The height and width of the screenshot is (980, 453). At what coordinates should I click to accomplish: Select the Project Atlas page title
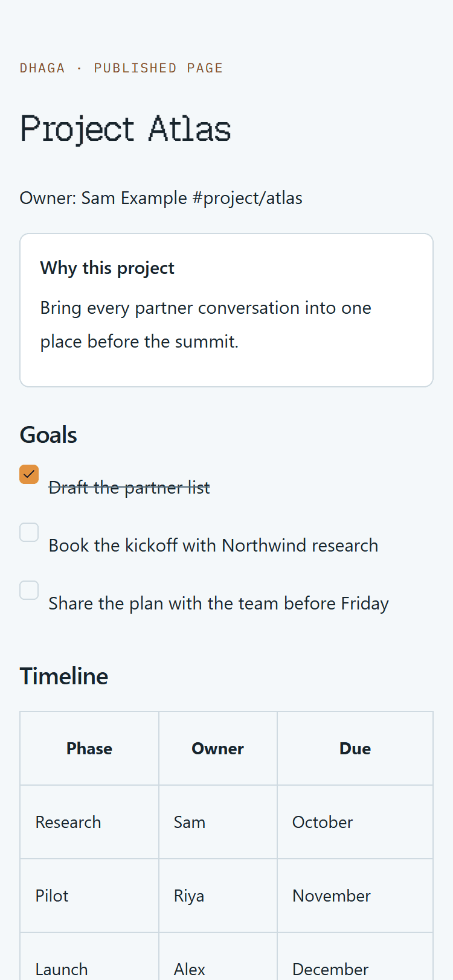[x=126, y=129]
